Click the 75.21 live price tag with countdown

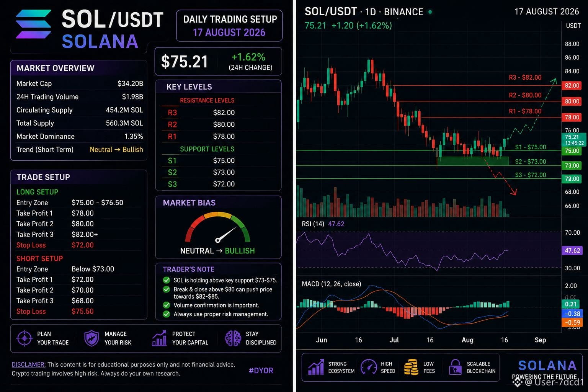(573, 140)
